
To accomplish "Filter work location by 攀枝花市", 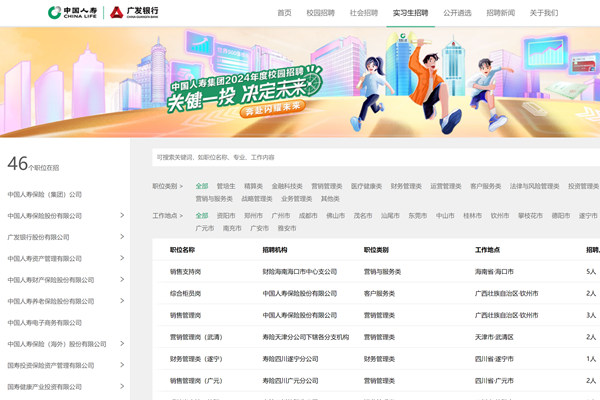I will point(530,216).
